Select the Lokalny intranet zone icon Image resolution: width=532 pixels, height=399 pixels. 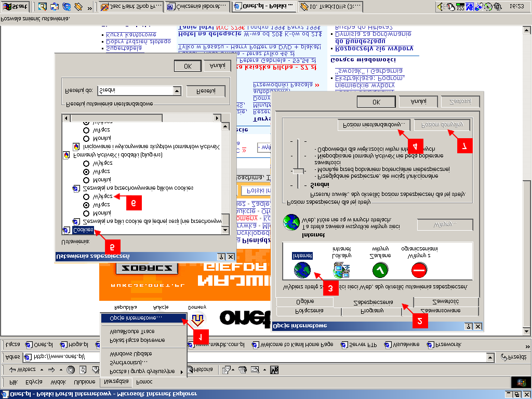pyautogui.click(x=342, y=270)
